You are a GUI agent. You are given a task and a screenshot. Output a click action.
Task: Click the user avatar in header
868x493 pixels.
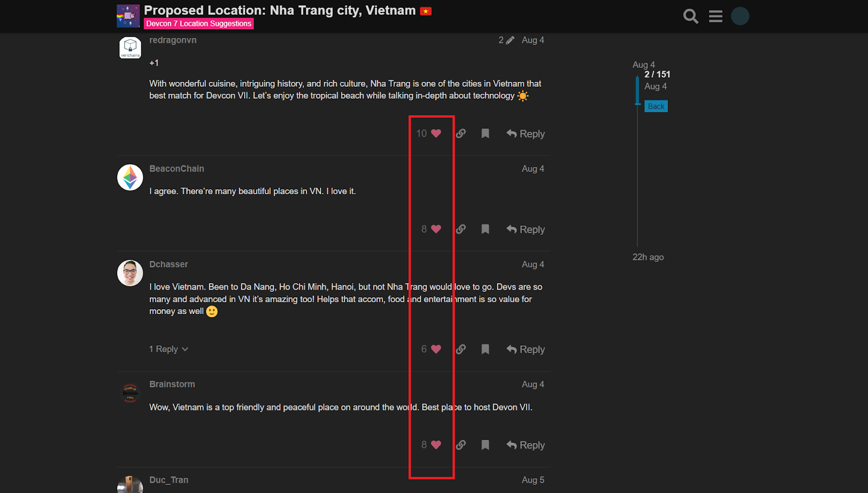click(740, 16)
